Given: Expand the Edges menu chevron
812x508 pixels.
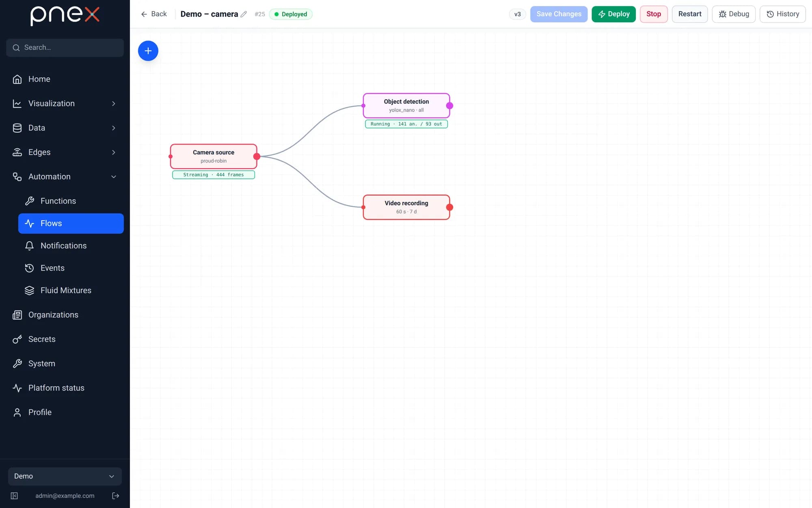Looking at the screenshot, I should click(x=114, y=152).
